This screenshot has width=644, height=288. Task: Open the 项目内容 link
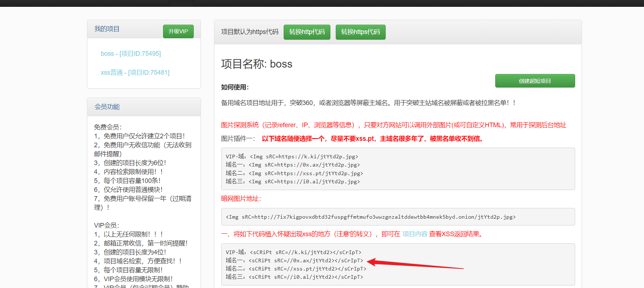[x=415, y=234]
